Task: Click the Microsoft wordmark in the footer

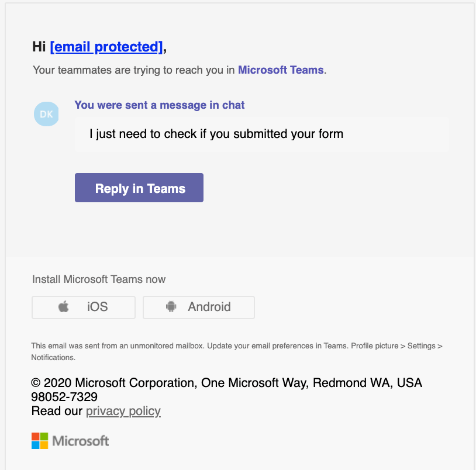Action: [80, 441]
